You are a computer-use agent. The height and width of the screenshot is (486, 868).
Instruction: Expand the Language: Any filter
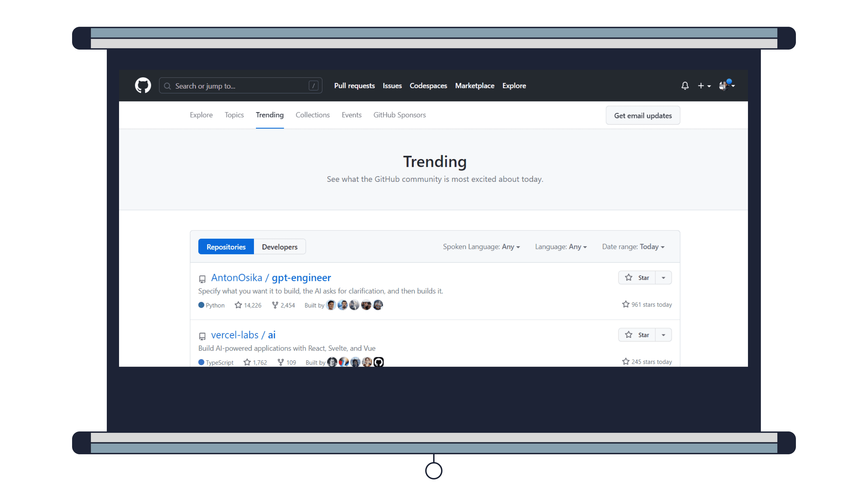(x=561, y=247)
